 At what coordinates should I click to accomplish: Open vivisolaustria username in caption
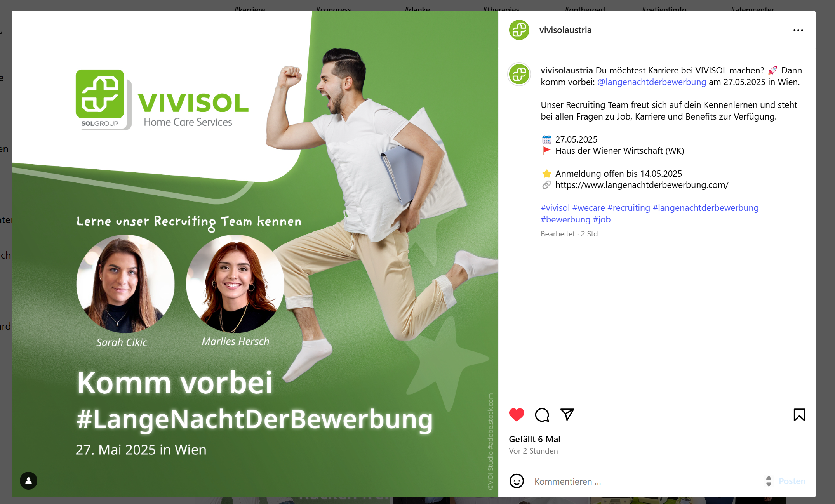click(x=567, y=70)
